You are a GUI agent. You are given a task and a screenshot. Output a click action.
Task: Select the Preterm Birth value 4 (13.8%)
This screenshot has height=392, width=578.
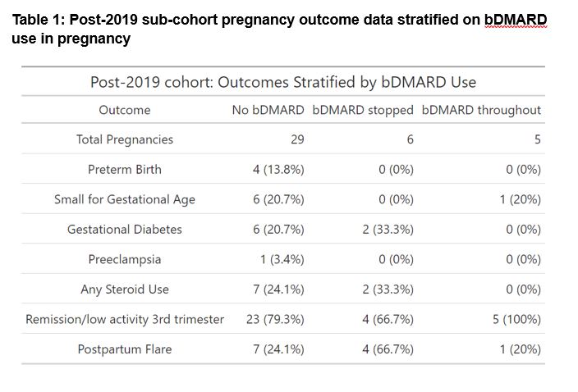pos(278,170)
